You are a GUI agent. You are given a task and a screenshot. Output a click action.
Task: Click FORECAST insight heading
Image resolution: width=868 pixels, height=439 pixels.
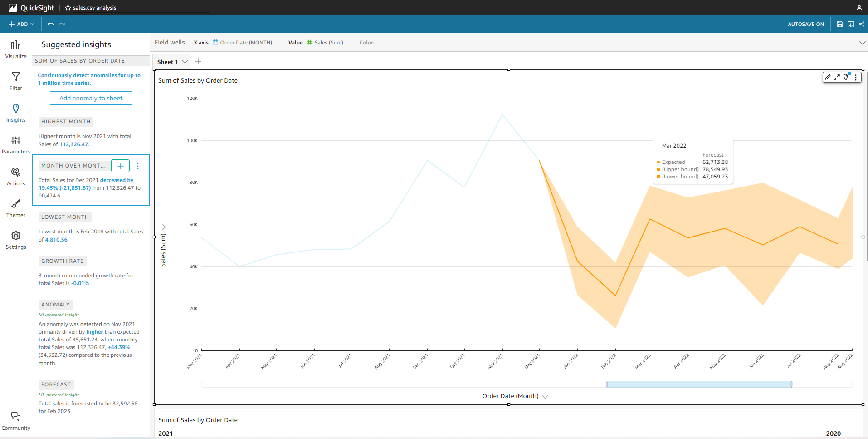click(56, 385)
